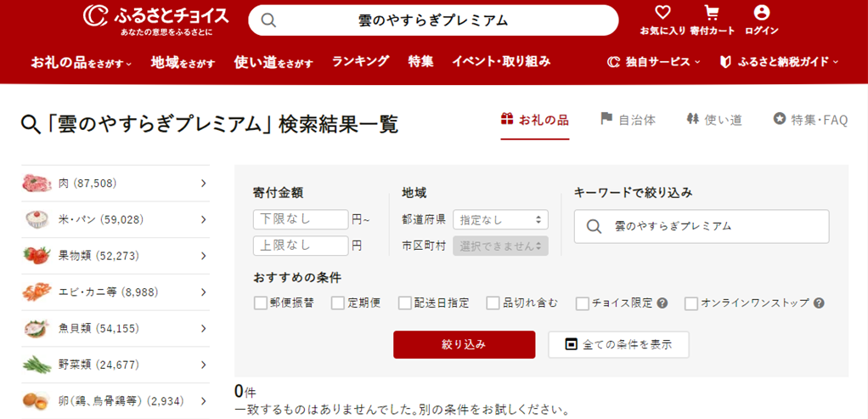Screen dimensions: 868x419
Task: Switch to the 特集・FAQ tab
Action: [810, 119]
